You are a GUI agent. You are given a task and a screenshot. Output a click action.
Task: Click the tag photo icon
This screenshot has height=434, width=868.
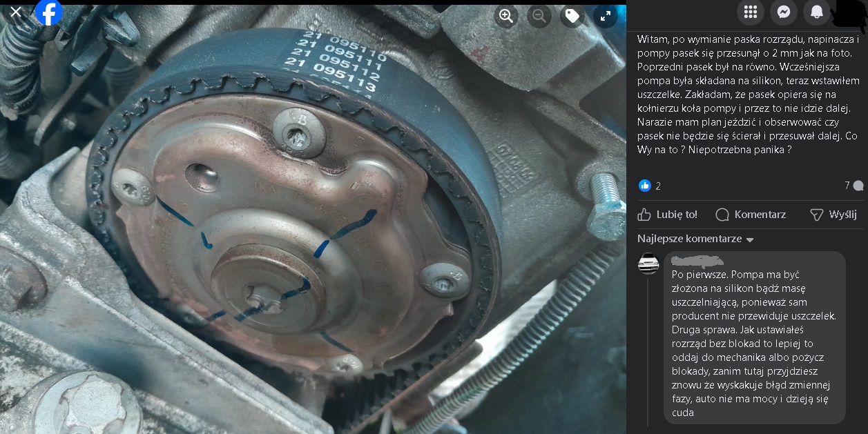(x=572, y=16)
